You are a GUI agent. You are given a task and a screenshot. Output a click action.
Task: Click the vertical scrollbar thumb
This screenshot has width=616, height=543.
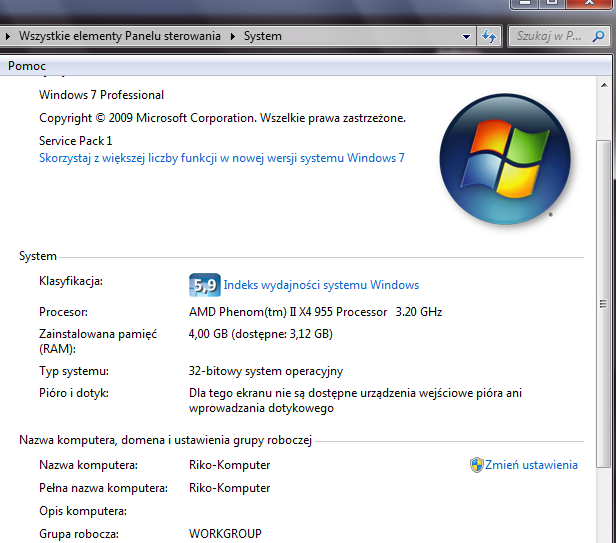pos(604,303)
